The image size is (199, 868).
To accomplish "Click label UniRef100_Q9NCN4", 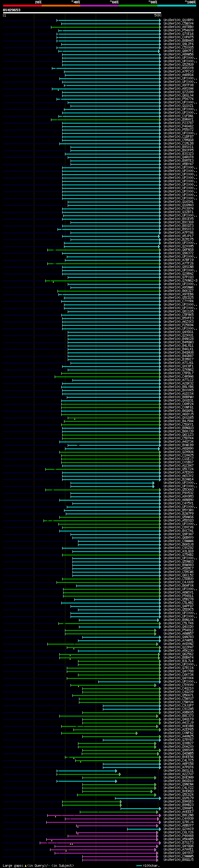I will [178, 784].
